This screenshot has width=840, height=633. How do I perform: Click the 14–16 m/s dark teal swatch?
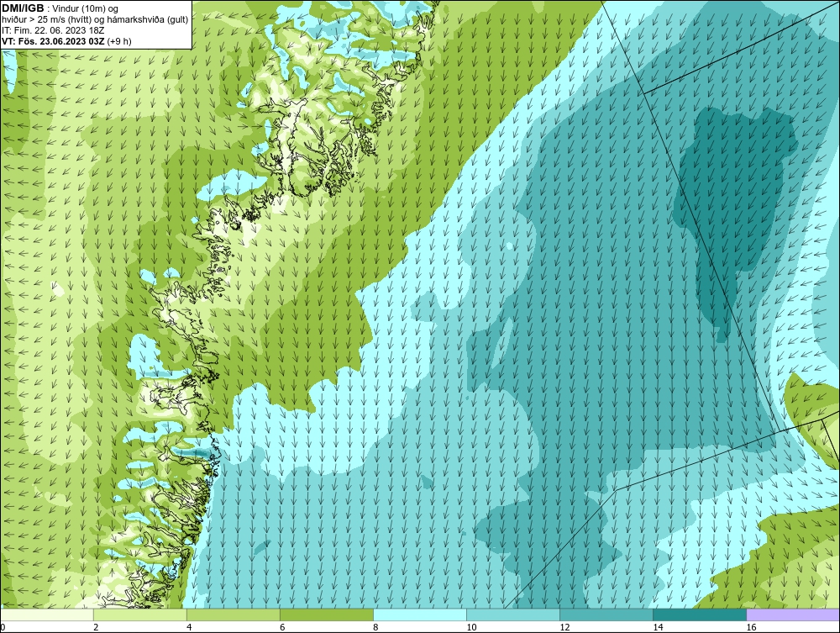[x=700, y=615]
